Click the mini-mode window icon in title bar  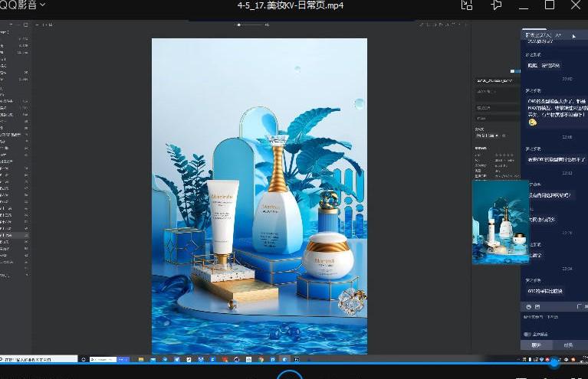(467, 5)
